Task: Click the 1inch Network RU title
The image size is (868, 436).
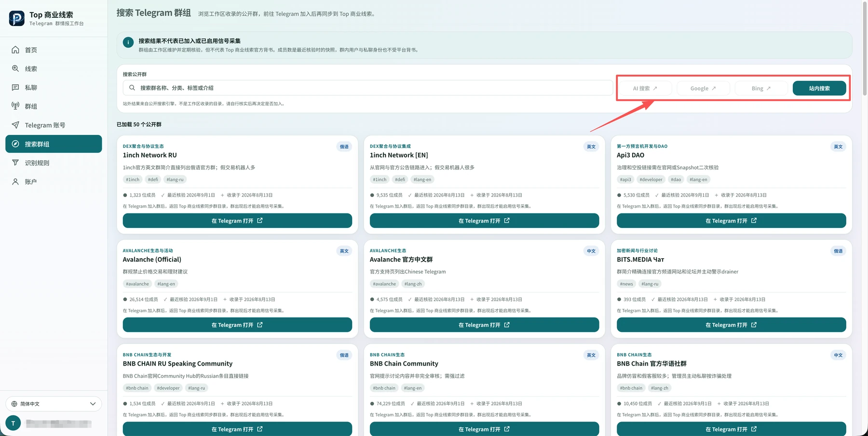Action: pyautogui.click(x=150, y=155)
